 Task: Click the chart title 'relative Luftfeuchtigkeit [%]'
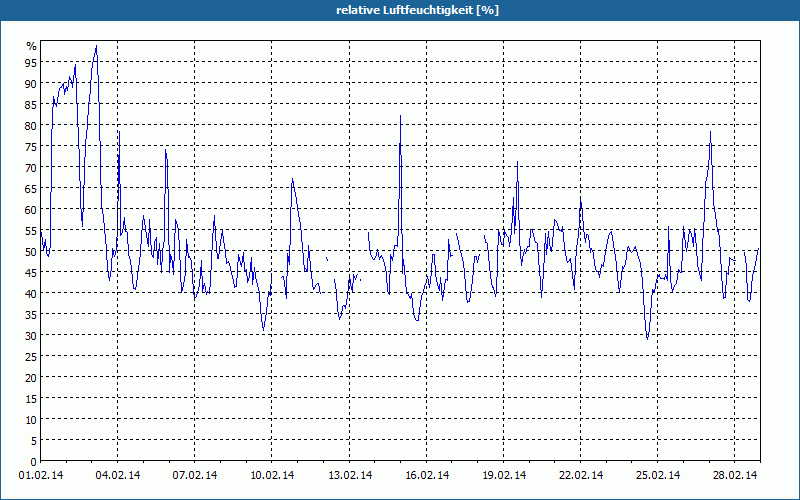click(x=400, y=10)
